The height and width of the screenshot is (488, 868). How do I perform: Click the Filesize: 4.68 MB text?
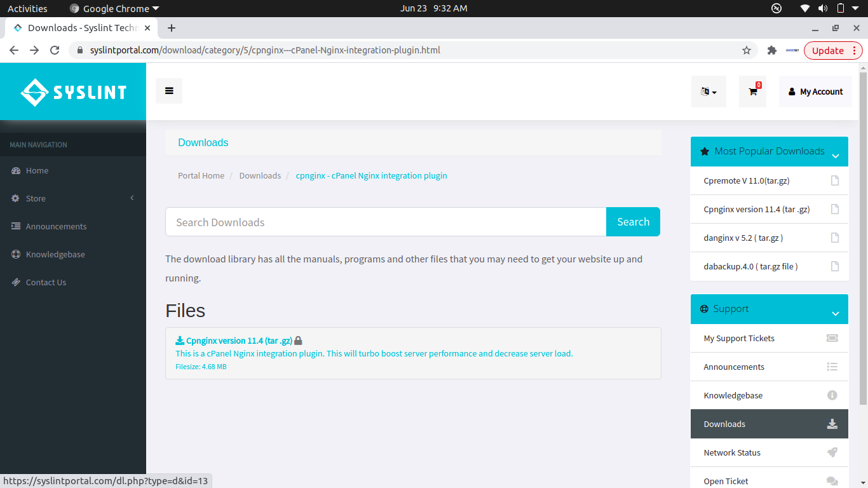click(x=201, y=367)
